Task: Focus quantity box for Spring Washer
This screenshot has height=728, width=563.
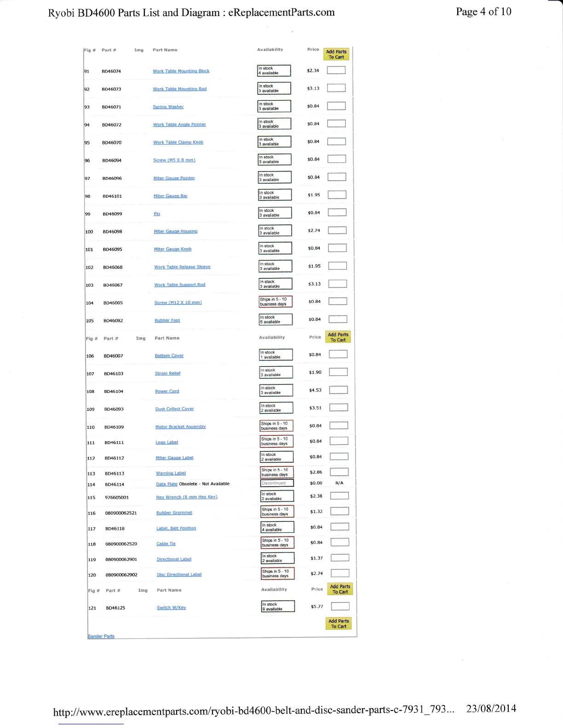Action: point(336,106)
